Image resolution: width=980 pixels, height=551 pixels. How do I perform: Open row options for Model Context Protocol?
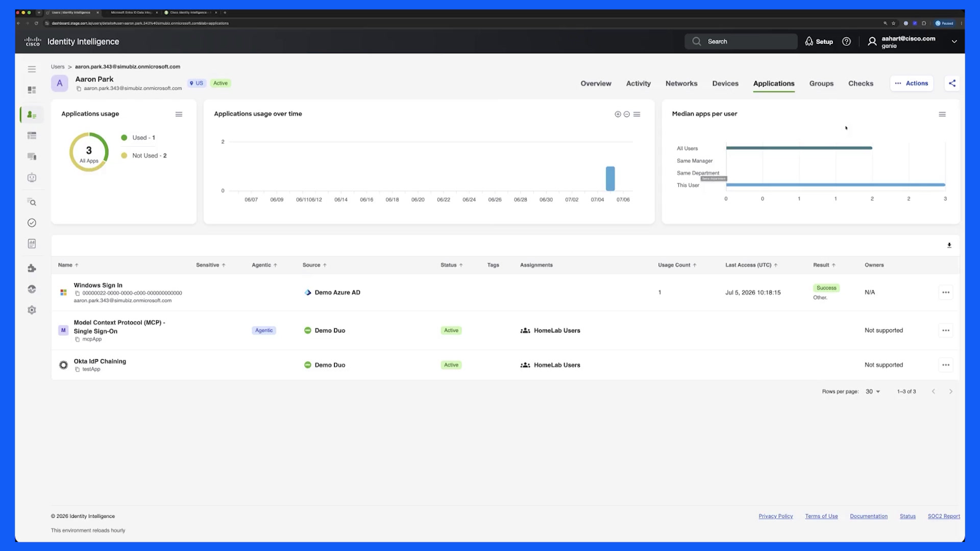(946, 331)
